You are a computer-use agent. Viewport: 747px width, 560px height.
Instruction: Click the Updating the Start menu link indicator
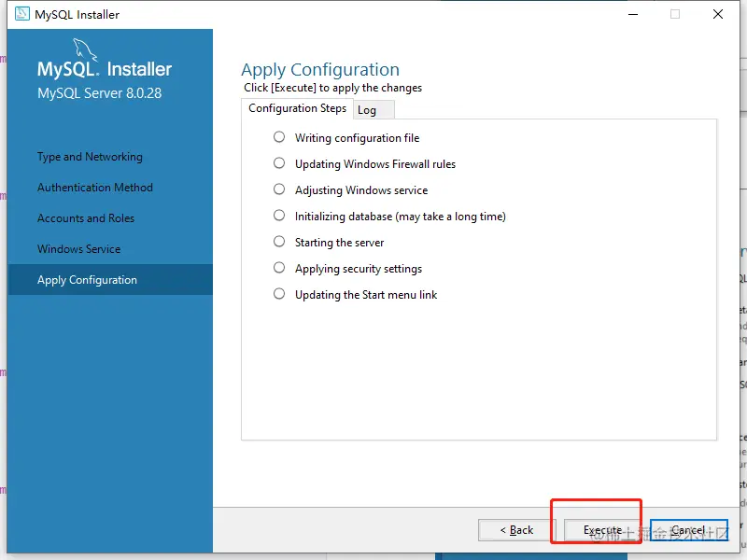coord(279,294)
